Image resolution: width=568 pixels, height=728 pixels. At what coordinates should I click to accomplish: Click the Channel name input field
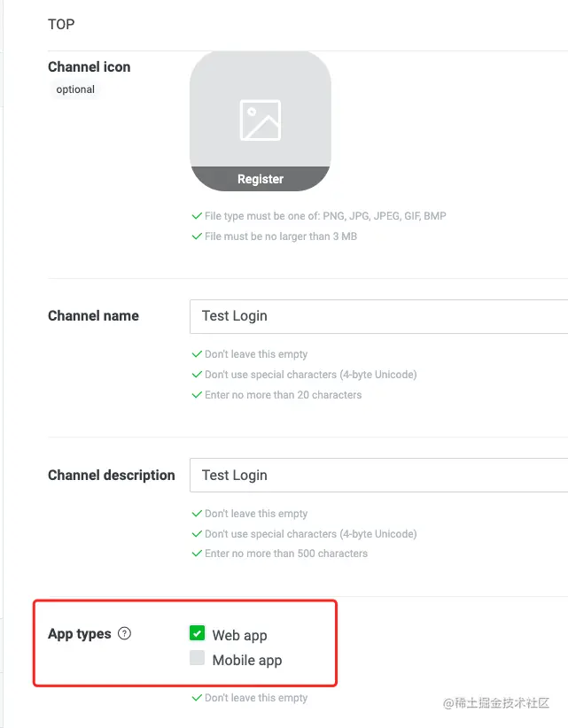(378, 316)
